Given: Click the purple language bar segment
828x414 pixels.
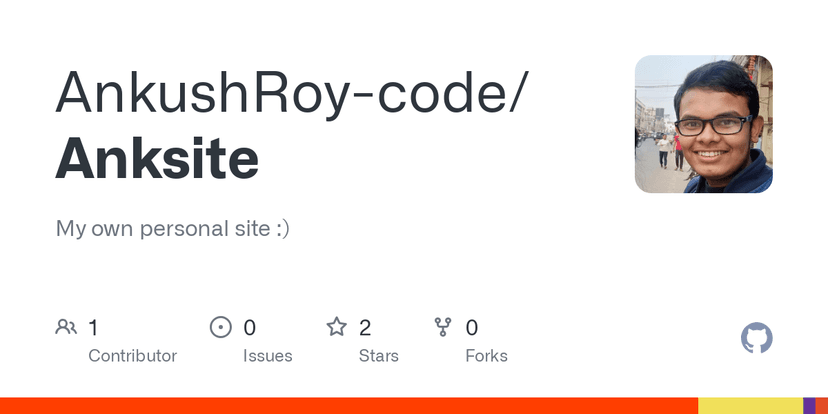Looking at the screenshot, I should point(808,405).
